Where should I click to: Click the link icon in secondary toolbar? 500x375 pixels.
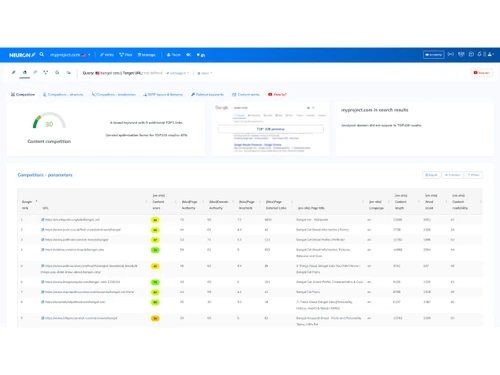coord(35,72)
